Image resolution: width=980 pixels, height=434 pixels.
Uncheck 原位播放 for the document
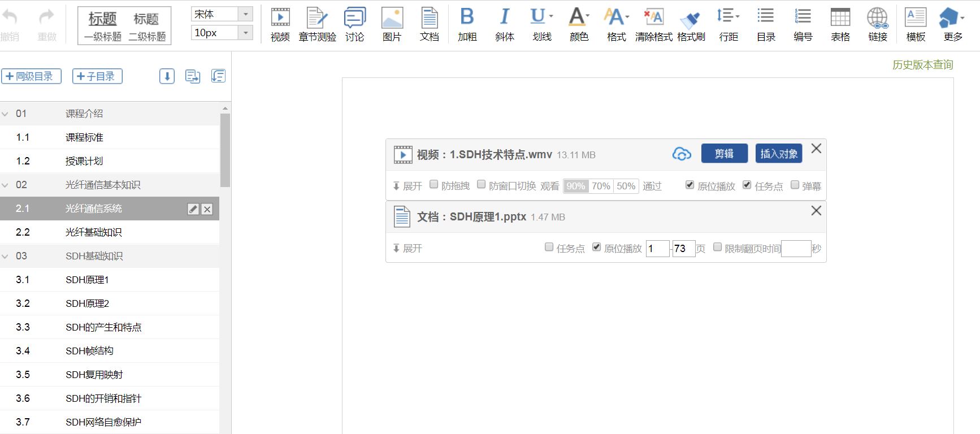596,247
